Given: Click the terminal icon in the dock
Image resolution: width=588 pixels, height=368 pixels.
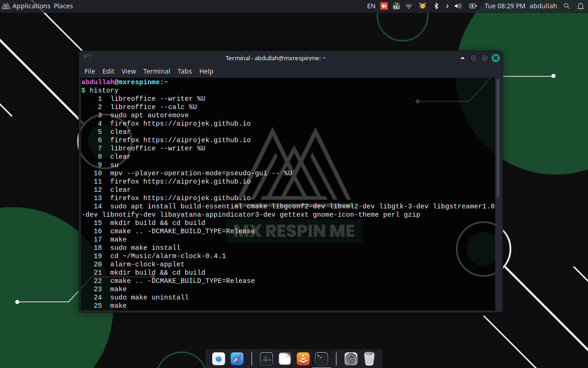Looking at the screenshot, I should click(322, 359).
